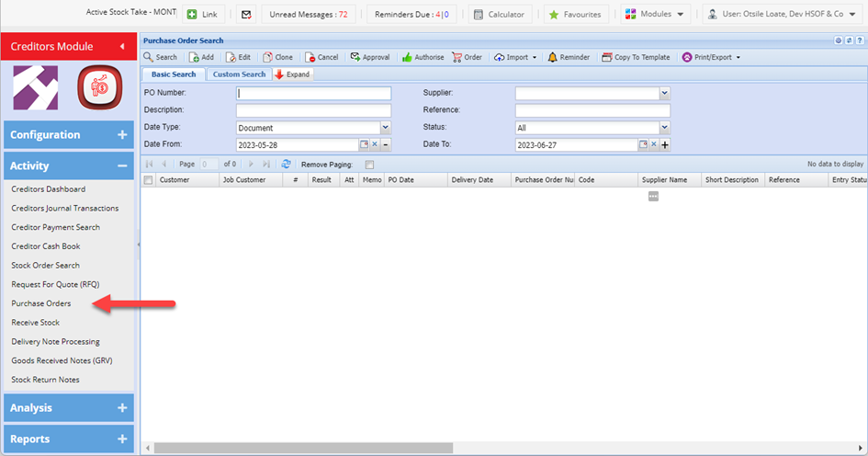Go to first page of results

(149, 164)
